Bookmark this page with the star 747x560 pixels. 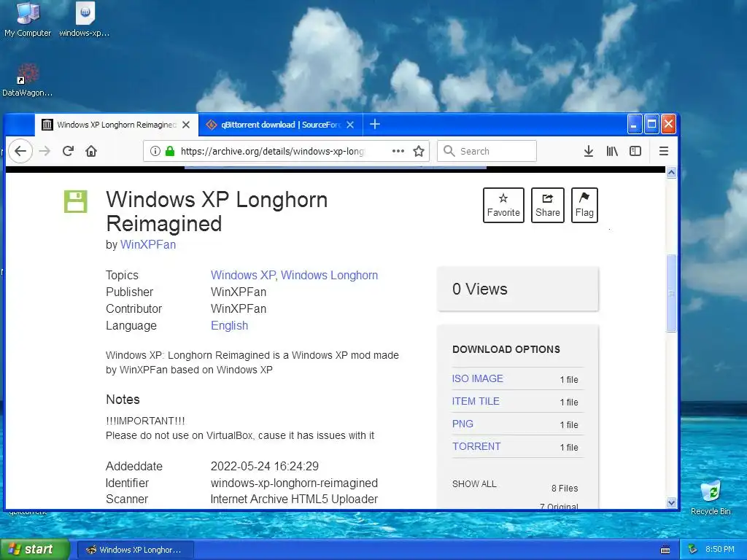[419, 151]
